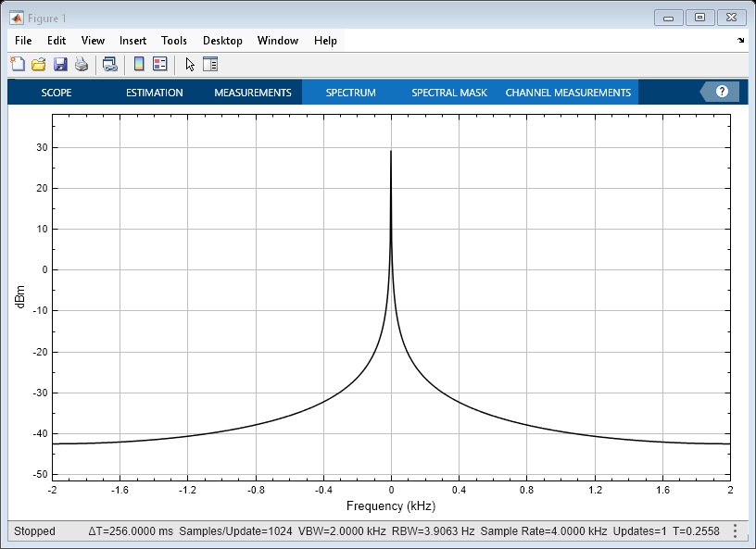The image size is (756, 549).
Task: Insert Legend using toolbar icon
Action: pos(159,64)
